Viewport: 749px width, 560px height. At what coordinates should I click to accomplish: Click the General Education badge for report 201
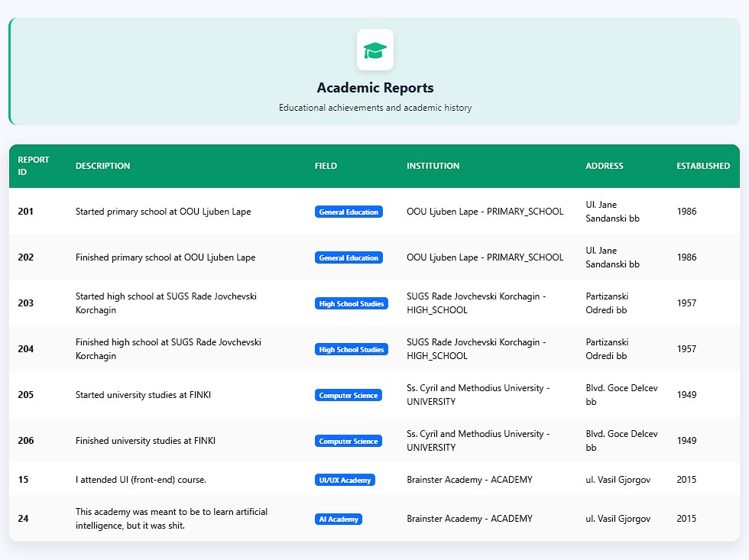point(349,212)
